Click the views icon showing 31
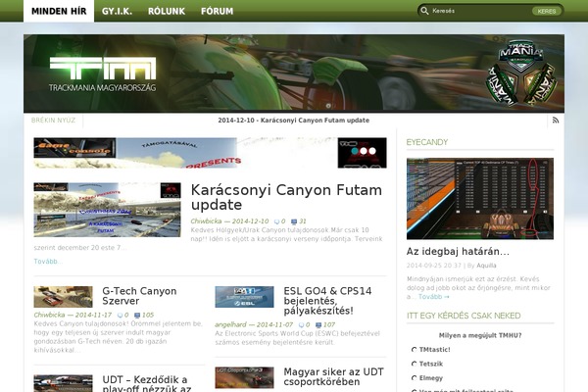The image size is (588, 392). tap(294, 221)
